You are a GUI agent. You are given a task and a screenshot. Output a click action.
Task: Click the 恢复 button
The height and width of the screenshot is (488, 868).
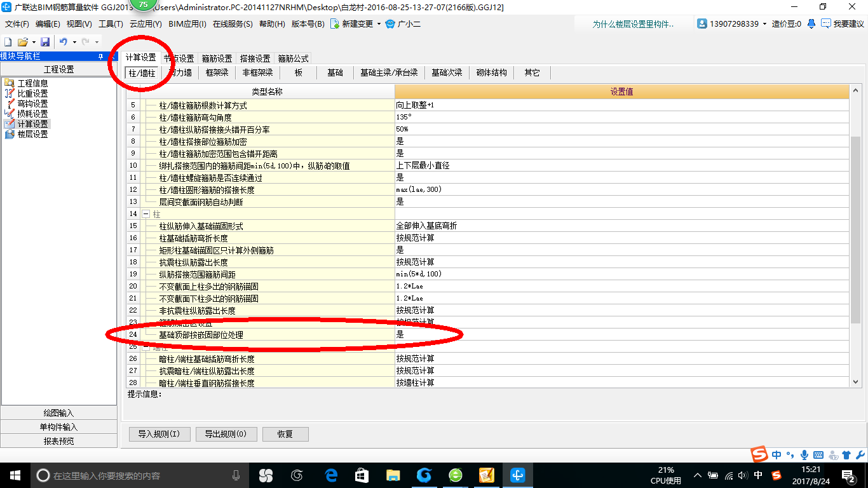pyautogui.click(x=285, y=435)
